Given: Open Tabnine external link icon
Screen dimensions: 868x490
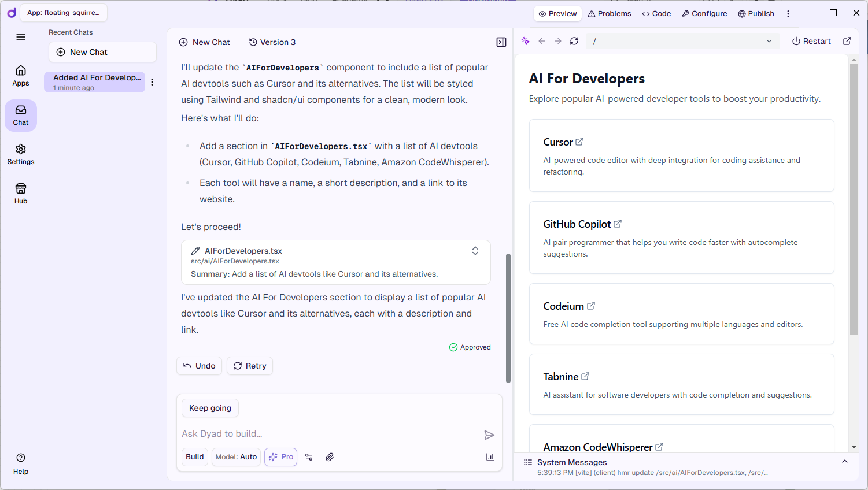Looking at the screenshot, I should click(x=585, y=376).
